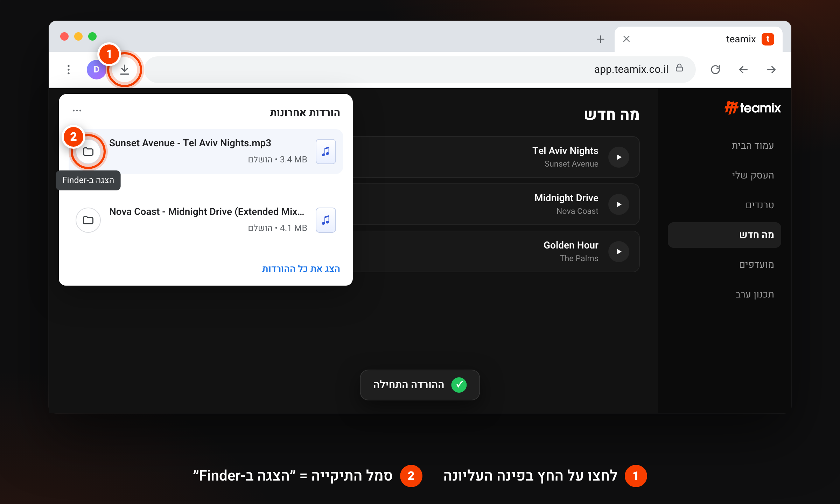Show Nova Coast Midnight Drive file in folder
This screenshot has width=840, height=504.
[88, 220]
